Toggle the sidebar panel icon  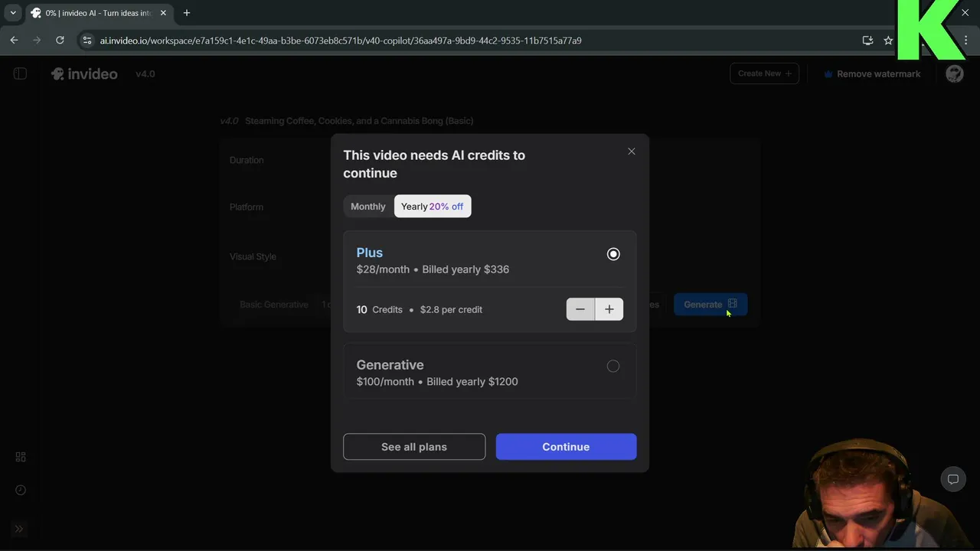pyautogui.click(x=20, y=73)
